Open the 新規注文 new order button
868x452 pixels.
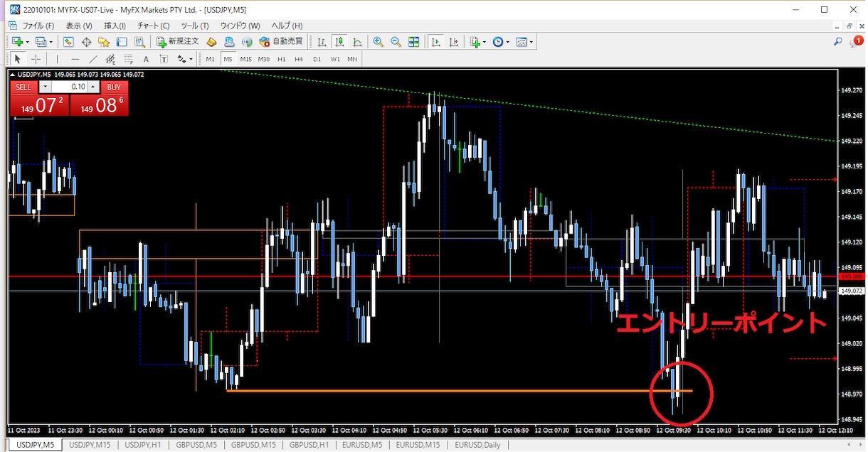point(179,42)
